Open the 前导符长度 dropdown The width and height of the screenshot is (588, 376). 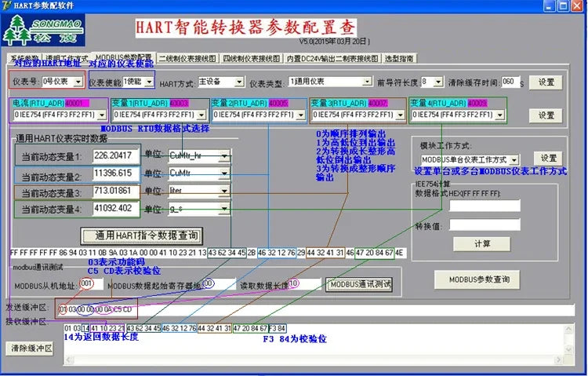click(432, 82)
